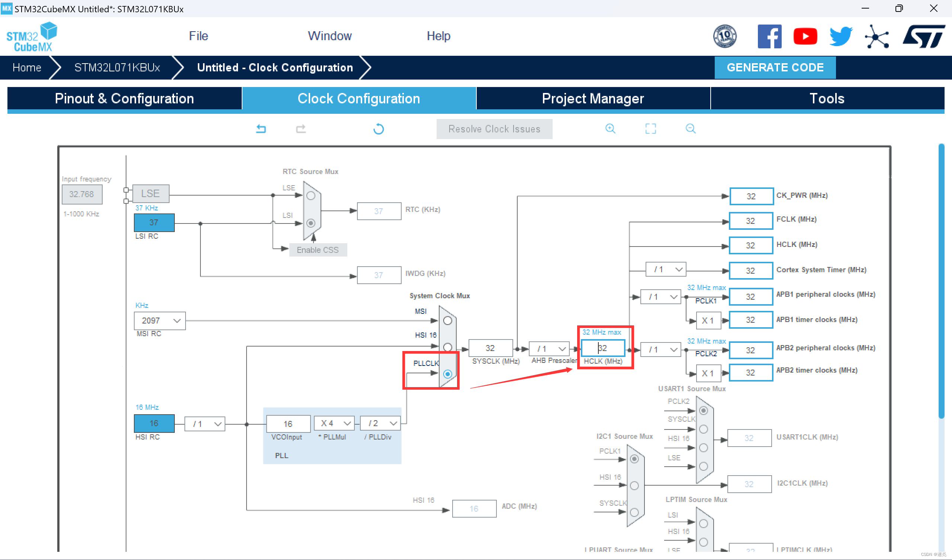Select SYSCLK in USART1 Source Mux
The image size is (952, 560).
(x=704, y=429)
